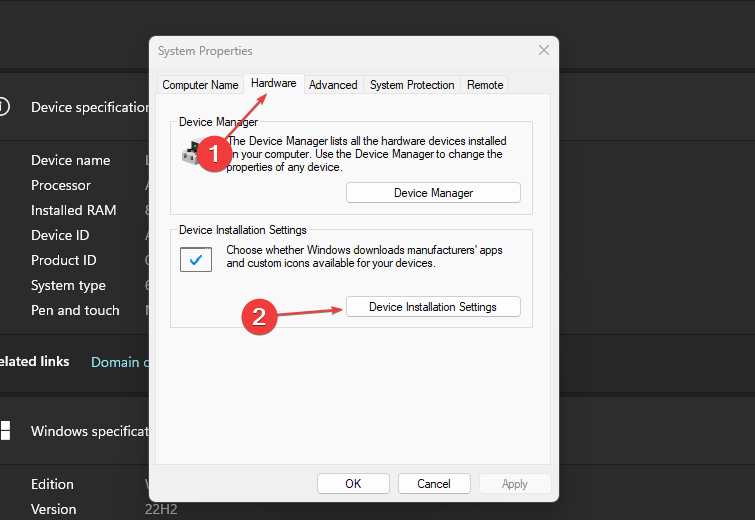The image size is (755, 520).
Task: Close the System Properties dialog
Action: tap(544, 50)
